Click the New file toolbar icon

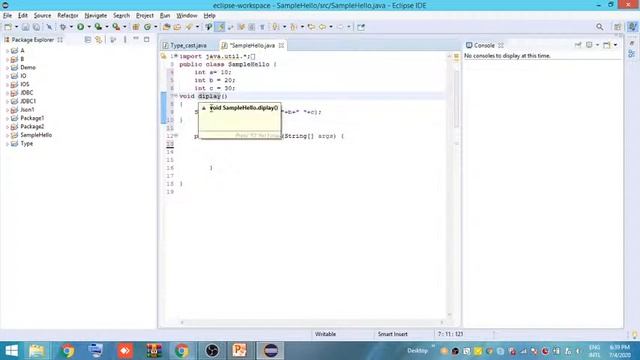[8, 27]
